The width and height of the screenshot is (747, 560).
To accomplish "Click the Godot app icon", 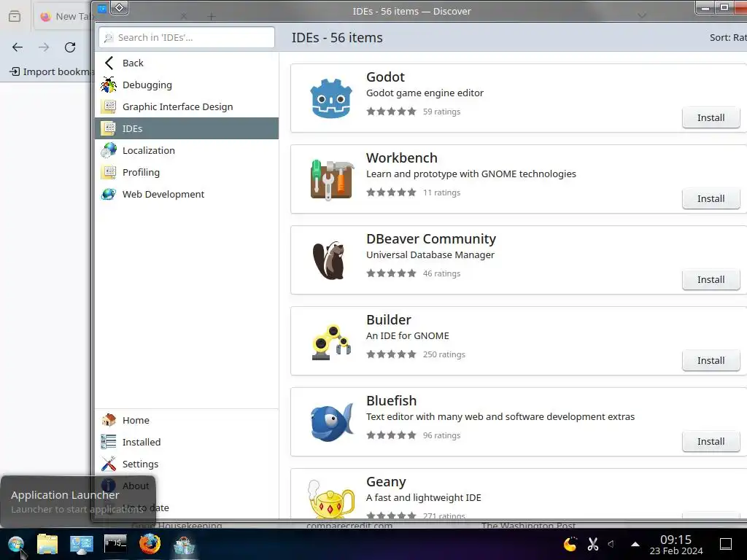I will point(331,98).
